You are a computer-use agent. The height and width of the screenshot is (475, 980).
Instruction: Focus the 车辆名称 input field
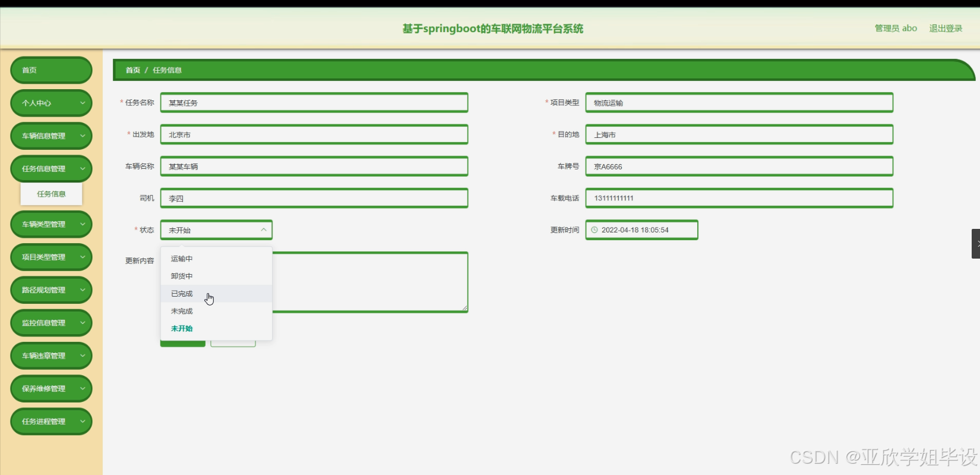tap(314, 166)
